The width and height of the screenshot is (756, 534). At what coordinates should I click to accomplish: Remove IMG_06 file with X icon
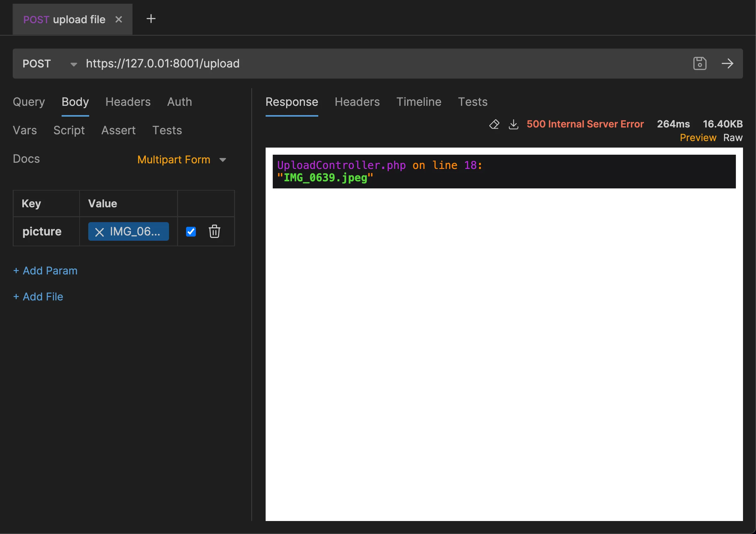pyautogui.click(x=99, y=232)
